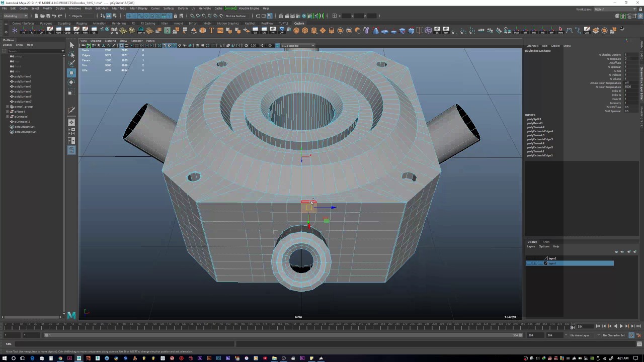
Task: Switch to four-view pane layout
Action: pos(71,132)
